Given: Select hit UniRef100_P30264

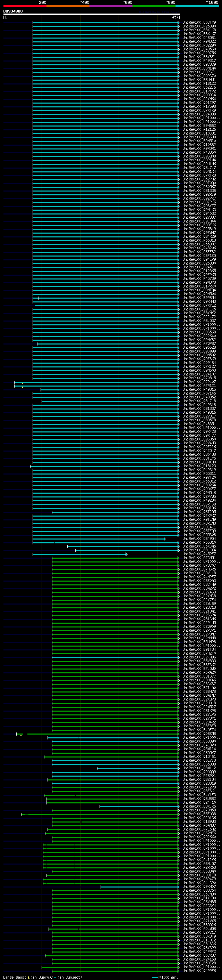Looking at the screenshot, I should point(199,485).
